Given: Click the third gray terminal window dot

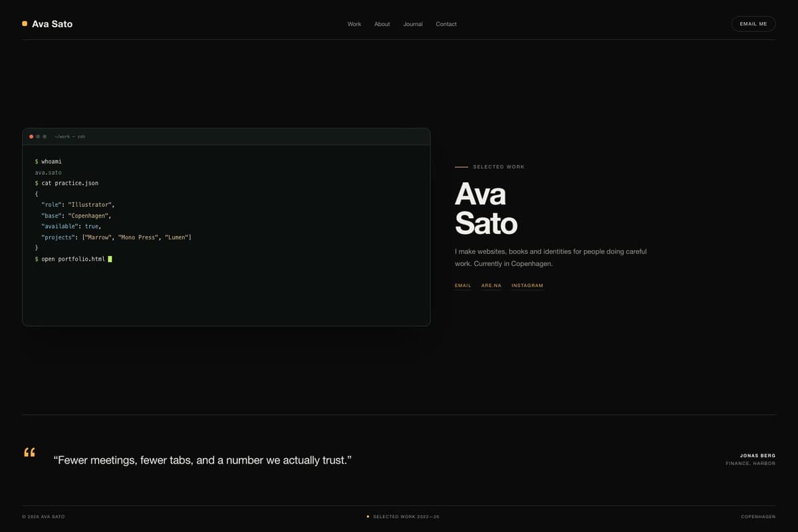Looking at the screenshot, I should point(45,136).
